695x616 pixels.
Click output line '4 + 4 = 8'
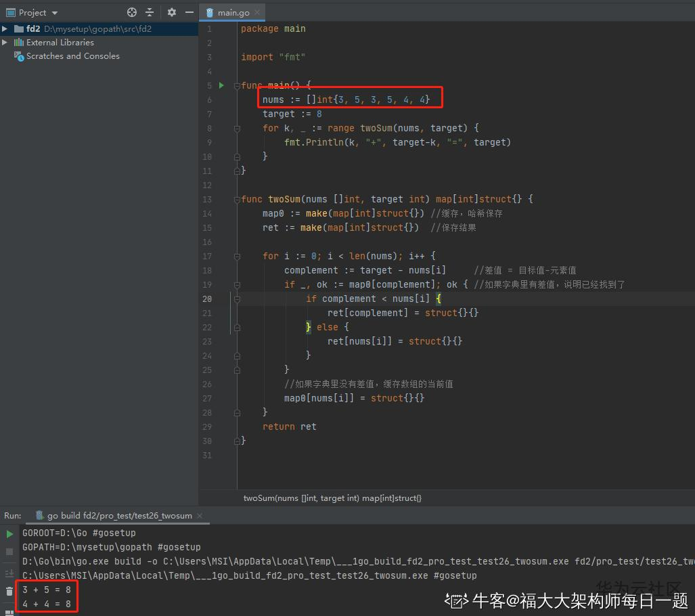click(47, 604)
